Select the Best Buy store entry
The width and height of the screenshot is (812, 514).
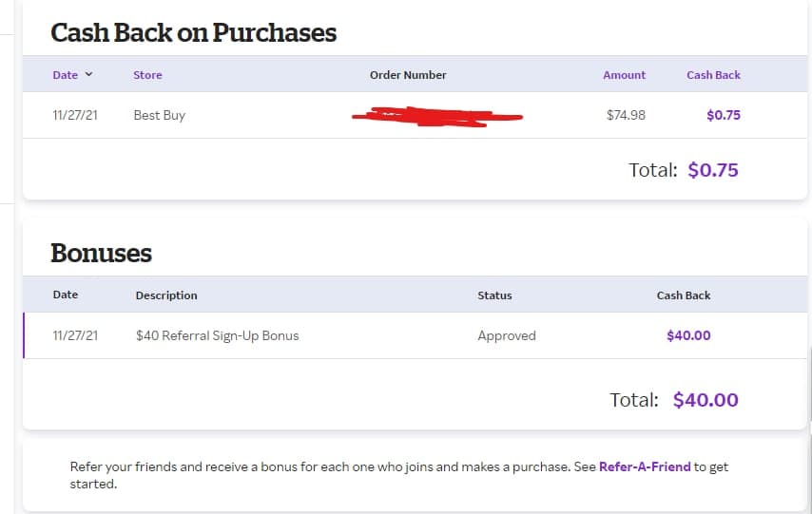pyautogui.click(x=159, y=115)
